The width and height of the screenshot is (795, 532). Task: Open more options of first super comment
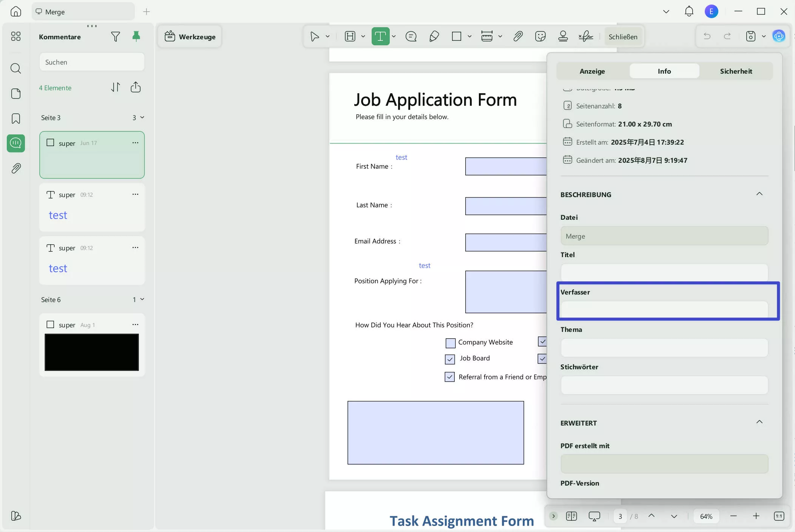[135, 143]
